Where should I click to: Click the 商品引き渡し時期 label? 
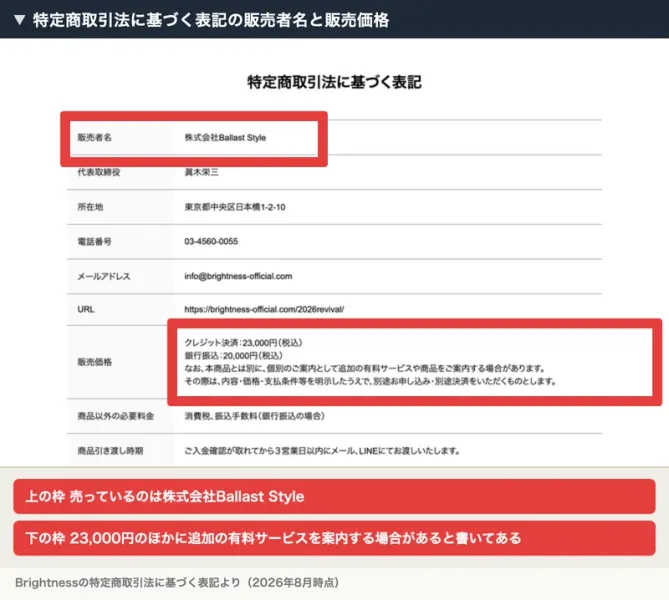(x=110, y=451)
